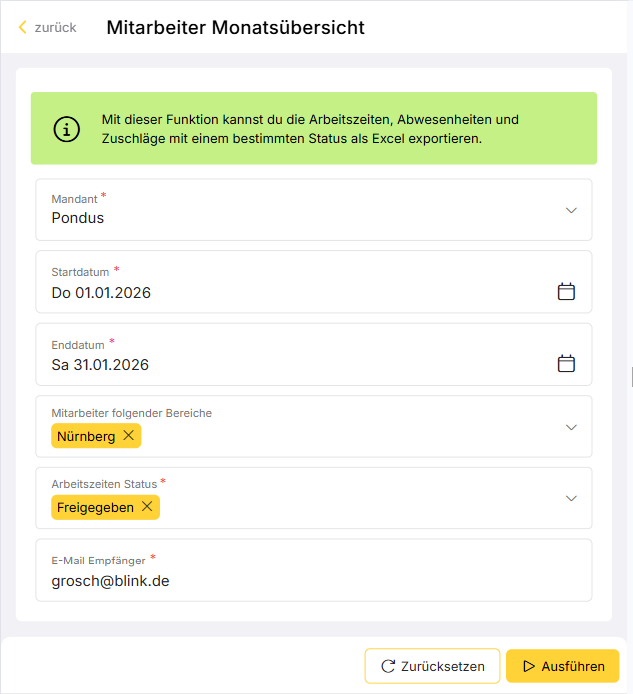The width and height of the screenshot is (633, 694).
Task: Click the yellow back chevron icon
Action: 23,27
